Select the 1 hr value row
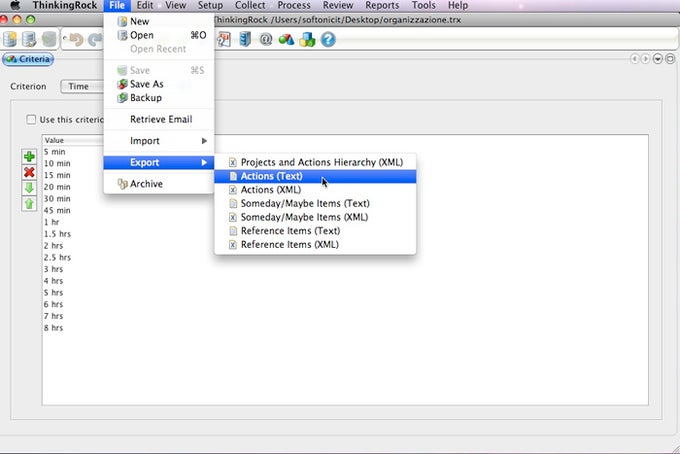The width and height of the screenshot is (680, 454). (x=345, y=222)
